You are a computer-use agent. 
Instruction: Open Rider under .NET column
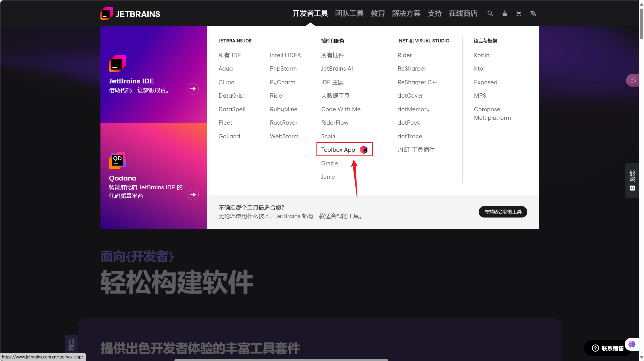coord(405,55)
